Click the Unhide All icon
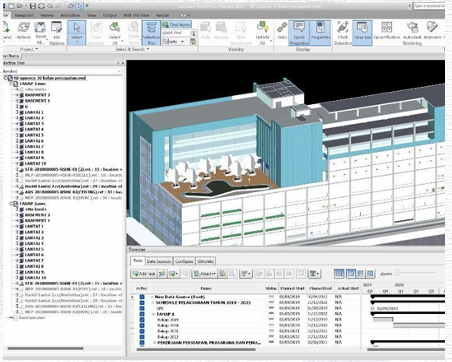 [x=263, y=32]
